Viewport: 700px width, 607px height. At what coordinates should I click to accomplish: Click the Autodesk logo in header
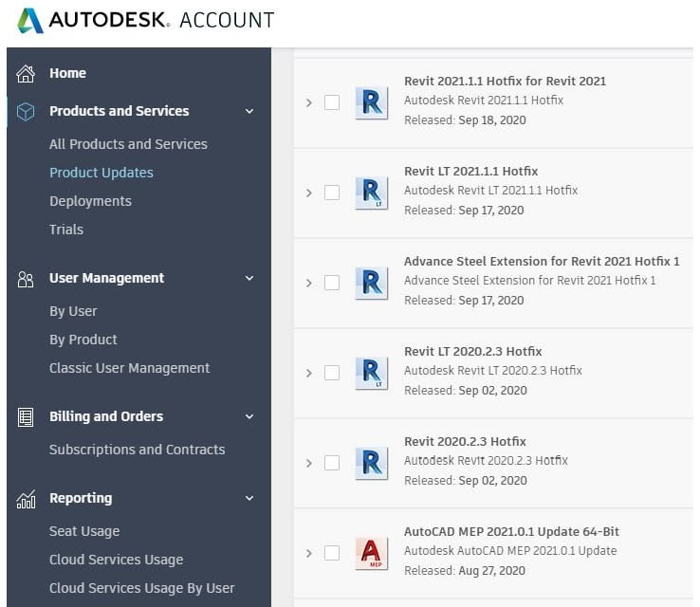click(30, 21)
